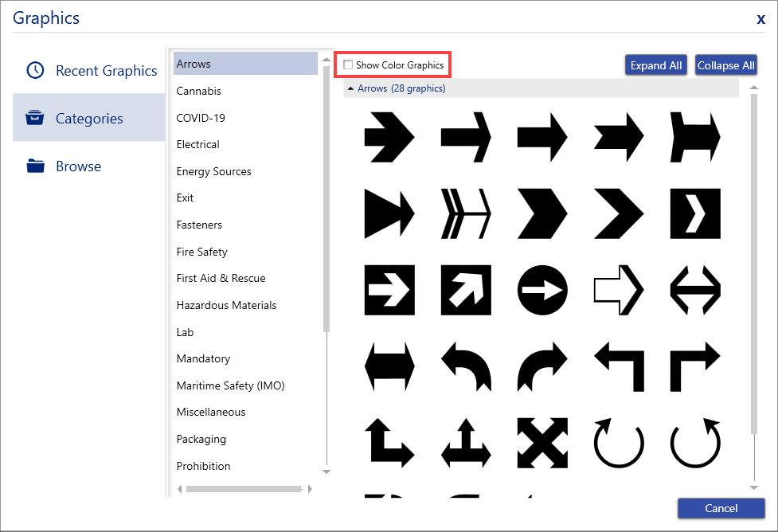Open the Browse tab
The image size is (778, 532).
click(78, 166)
